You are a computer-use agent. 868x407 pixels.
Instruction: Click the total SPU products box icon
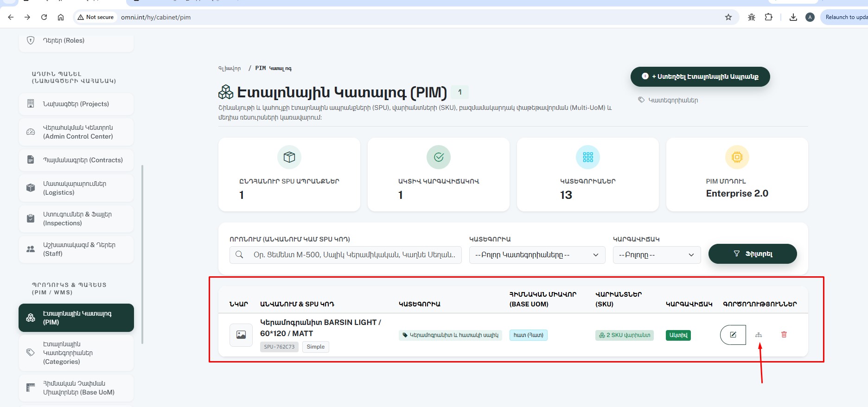289,157
